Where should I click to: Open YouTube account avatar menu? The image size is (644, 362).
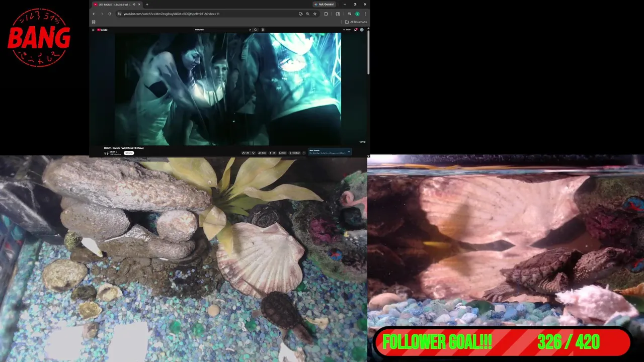click(362, 30)
